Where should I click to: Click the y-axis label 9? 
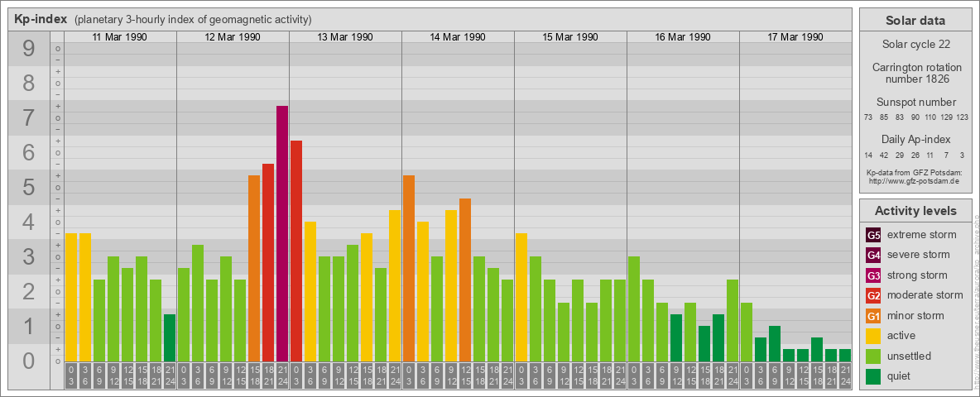[x=29, y=49]
